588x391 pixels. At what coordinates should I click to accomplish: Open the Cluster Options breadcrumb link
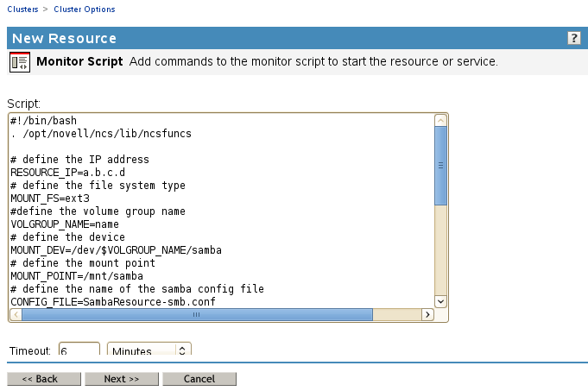point(84,9)
